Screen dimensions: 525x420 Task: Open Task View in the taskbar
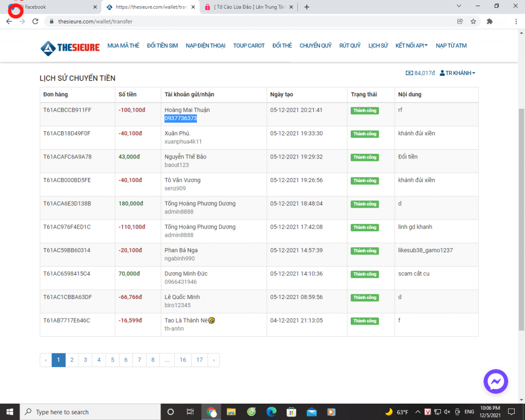[190, 412]
